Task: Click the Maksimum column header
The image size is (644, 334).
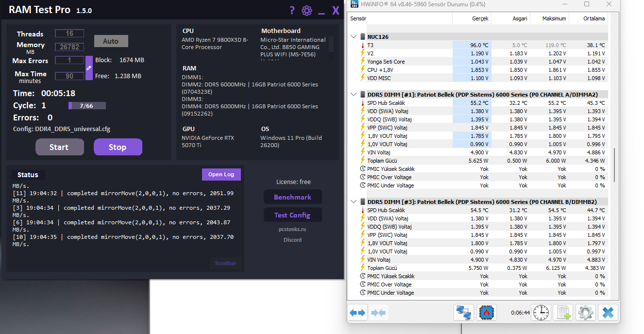Action: 549,18
